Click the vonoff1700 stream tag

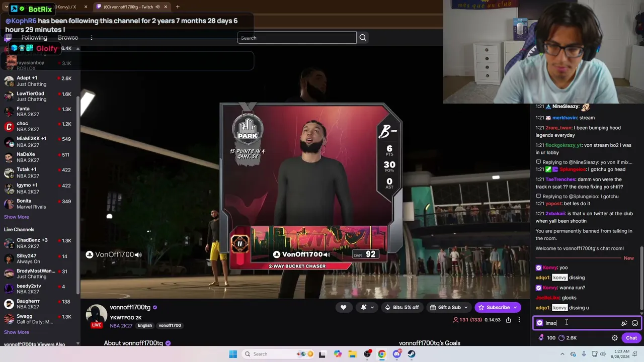click(170, 325)
